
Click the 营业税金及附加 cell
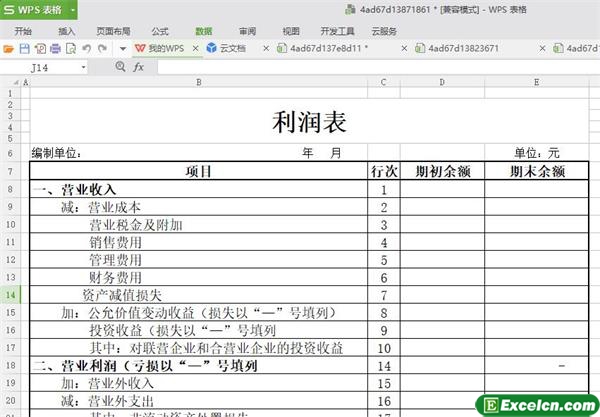(199, 224)
